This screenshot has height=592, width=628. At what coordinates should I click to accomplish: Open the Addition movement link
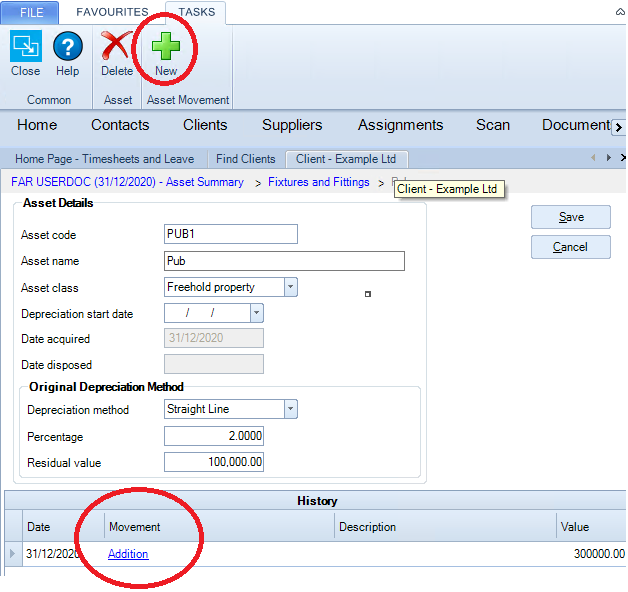pyautogui.click(x=128, y=554)
